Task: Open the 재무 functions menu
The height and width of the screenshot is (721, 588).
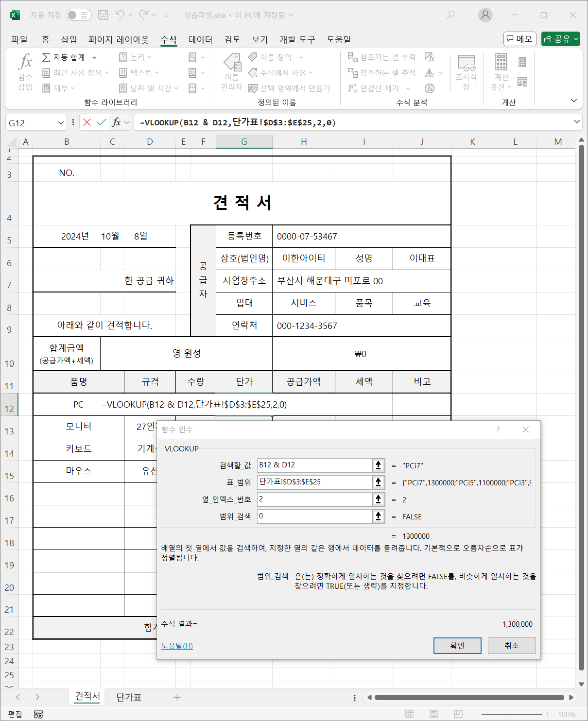Action: 58,88
